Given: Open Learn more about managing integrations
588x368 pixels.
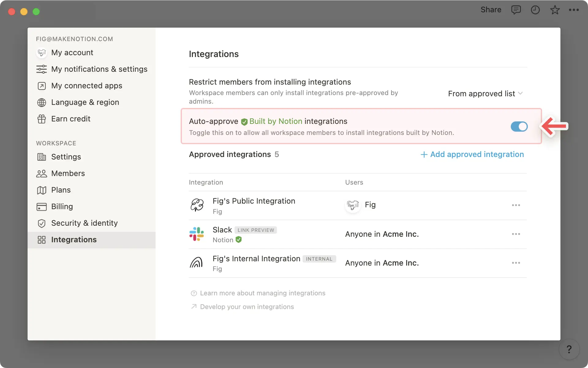Looking at the screenshot, I should [262, 293].
